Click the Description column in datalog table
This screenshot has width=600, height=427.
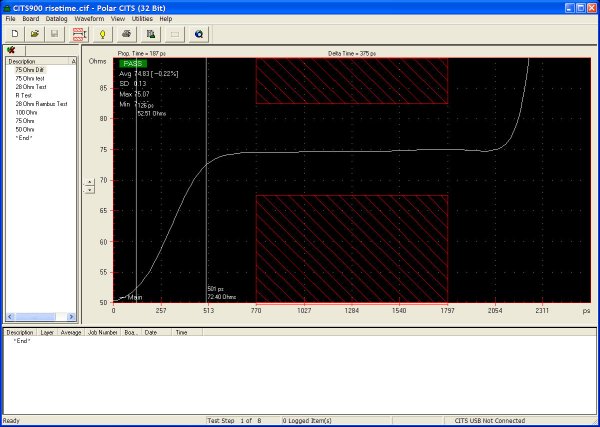coord(20,332)
